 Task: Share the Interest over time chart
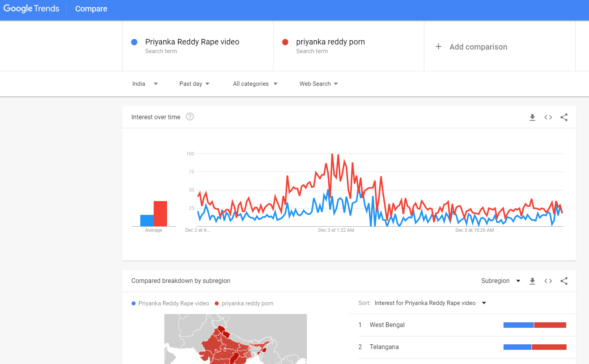point(564,117)
